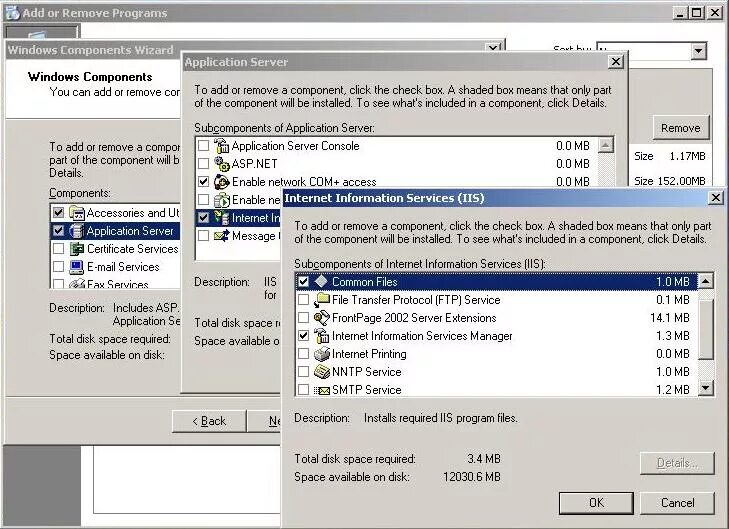Check the Certificate Services checkbox
Image resolution: width=729 pixels, height=529 pixels.
pos(58,249)
